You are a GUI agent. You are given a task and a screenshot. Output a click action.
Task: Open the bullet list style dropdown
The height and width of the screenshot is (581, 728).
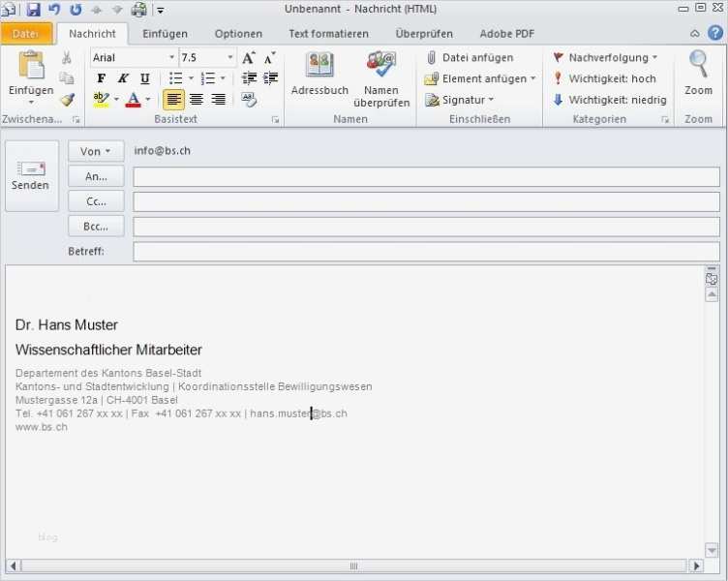tap(191, 78)
